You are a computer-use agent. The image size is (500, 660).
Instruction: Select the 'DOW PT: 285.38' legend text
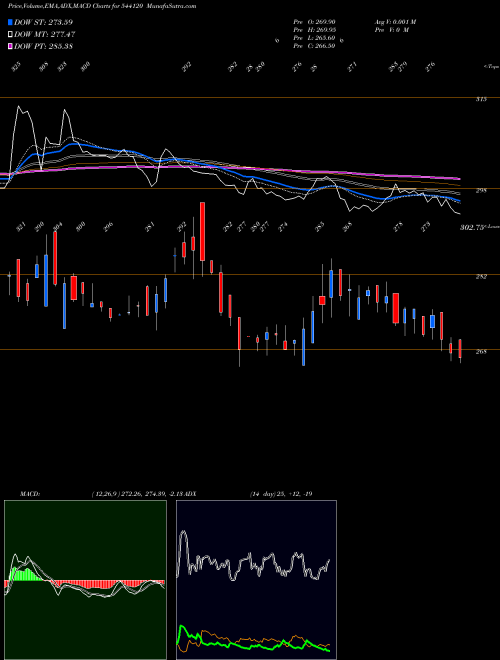coord(44,46)
